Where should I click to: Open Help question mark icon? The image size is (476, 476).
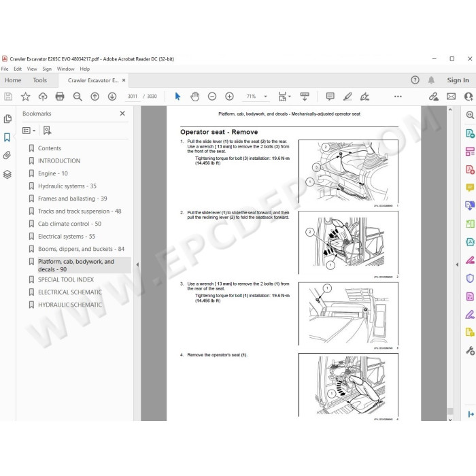tap(415, 80)
